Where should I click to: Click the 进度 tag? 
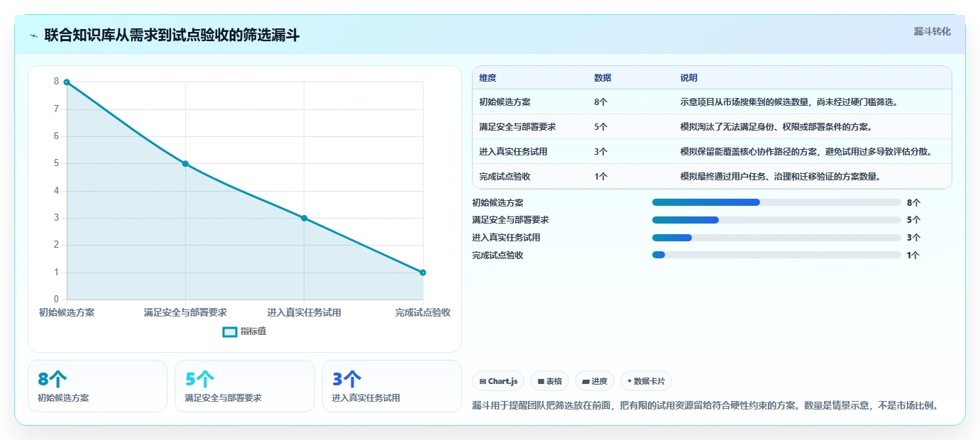tap(595, 381)
